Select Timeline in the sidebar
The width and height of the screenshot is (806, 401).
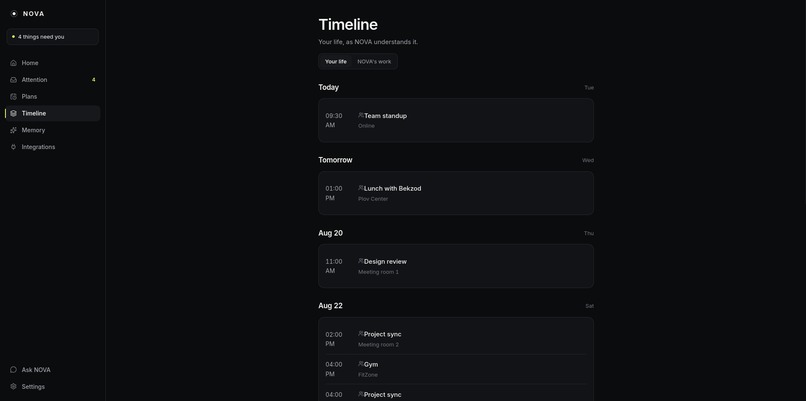coord(52,113)
